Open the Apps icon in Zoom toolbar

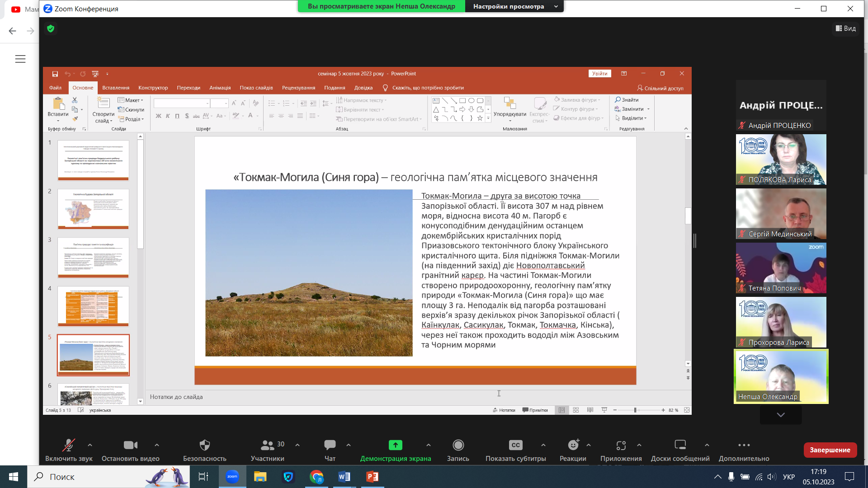(x=621, y=445)
